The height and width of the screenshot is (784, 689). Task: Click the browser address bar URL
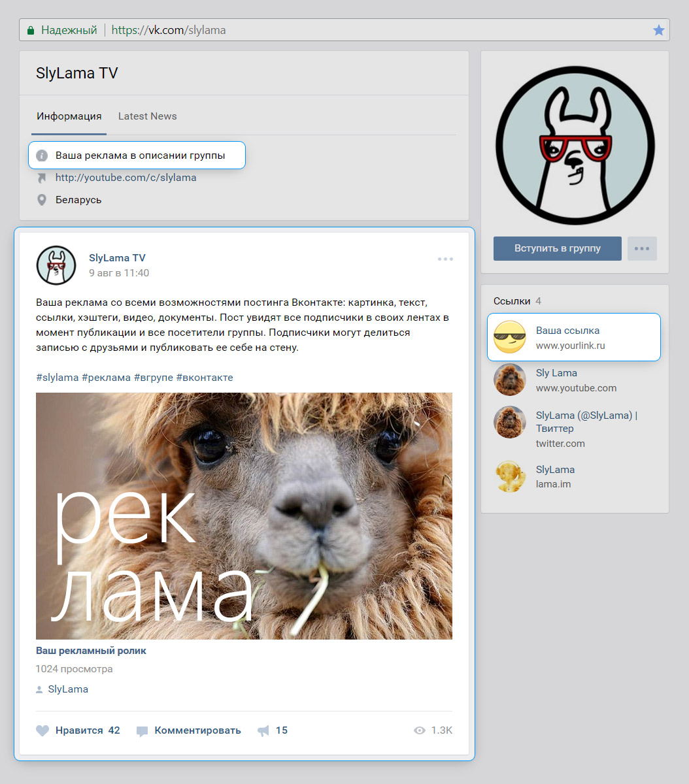point(169,30)
